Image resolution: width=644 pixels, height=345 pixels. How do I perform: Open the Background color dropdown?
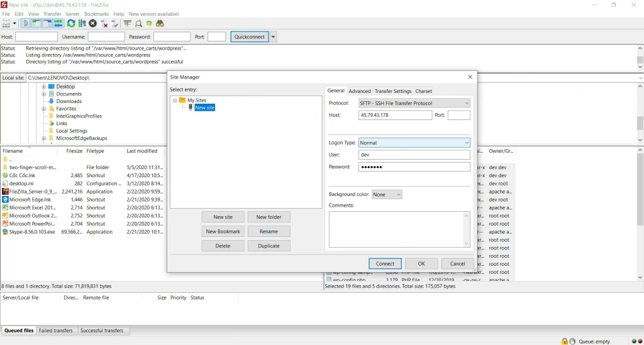(387, 194)
